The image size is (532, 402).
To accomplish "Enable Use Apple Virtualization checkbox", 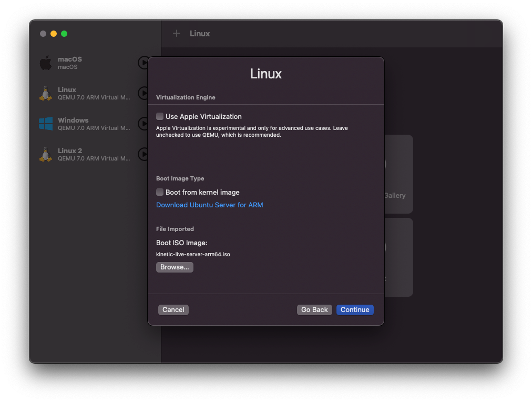I will coord(160,116).
